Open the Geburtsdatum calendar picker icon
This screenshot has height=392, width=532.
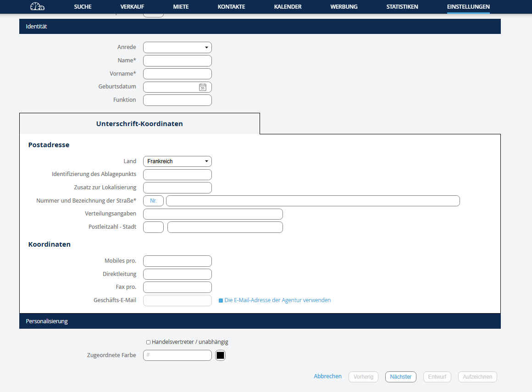[x=202, y=87]
